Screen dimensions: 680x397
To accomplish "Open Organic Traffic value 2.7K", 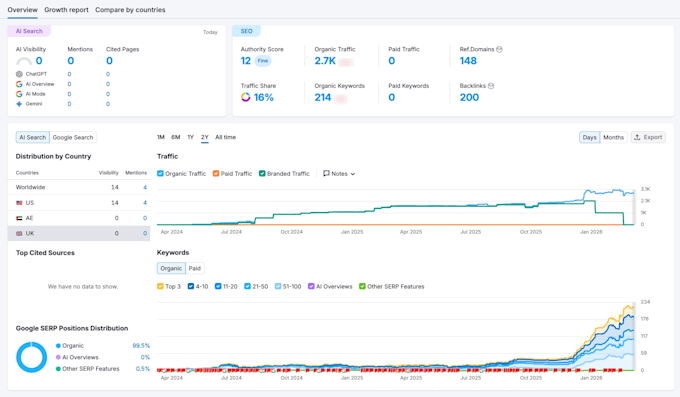I will (x=325, y=61).
